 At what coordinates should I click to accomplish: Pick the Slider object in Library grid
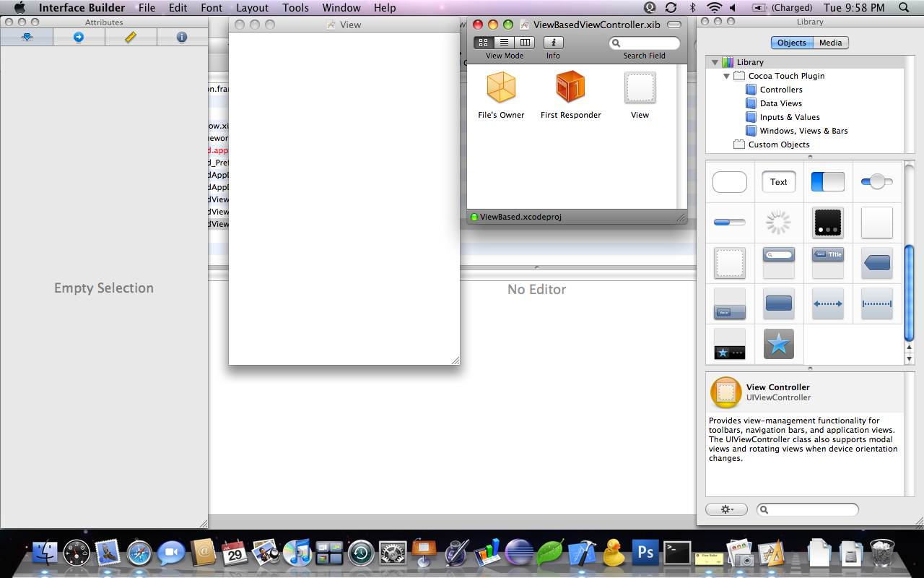pyautogui.click(x=877, y=182)
